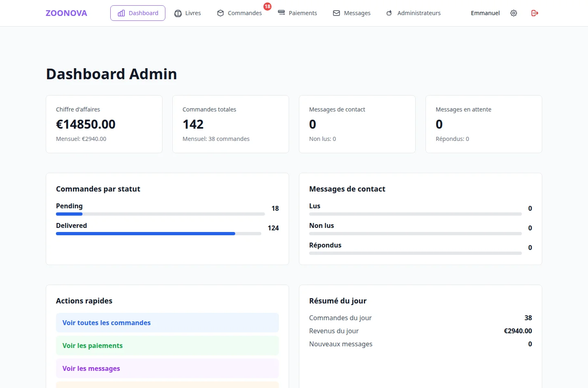Click the Non lus: 0 text
Screen dimensions: 588x388
(x=323, y=139)
